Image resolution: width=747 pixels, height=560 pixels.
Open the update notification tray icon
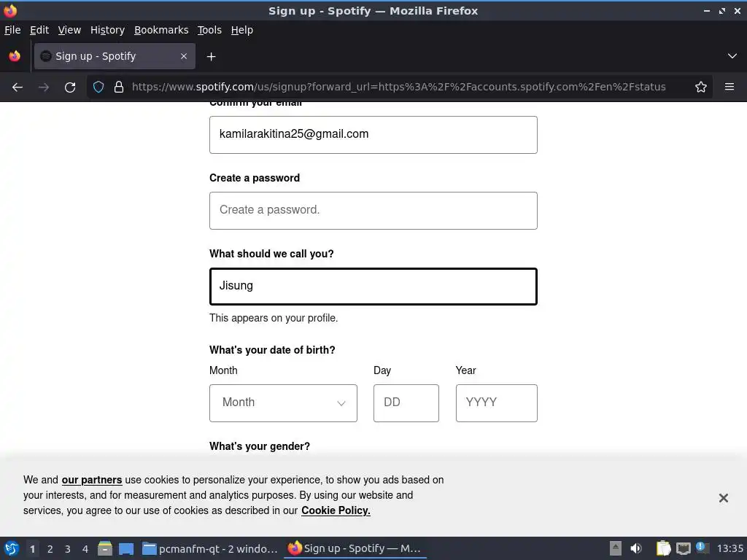[x=702, y=548]
